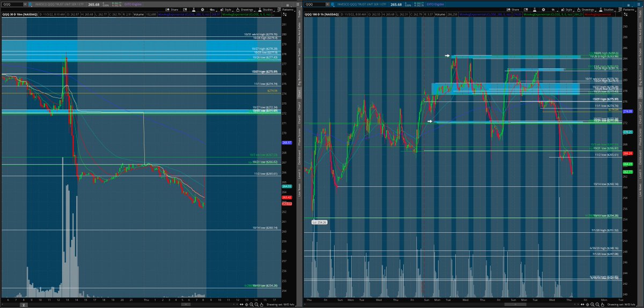The height and width of the screenshot is (308, 644).
Task: Select the Chart tab beside left chart
Action: point(299,94)
